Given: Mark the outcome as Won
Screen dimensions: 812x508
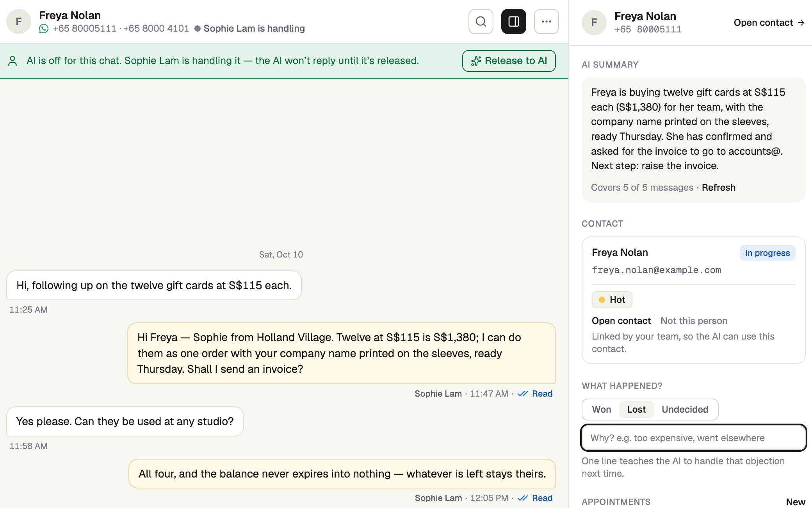Looking at the screenshot, I should click(x=601, y=410).
